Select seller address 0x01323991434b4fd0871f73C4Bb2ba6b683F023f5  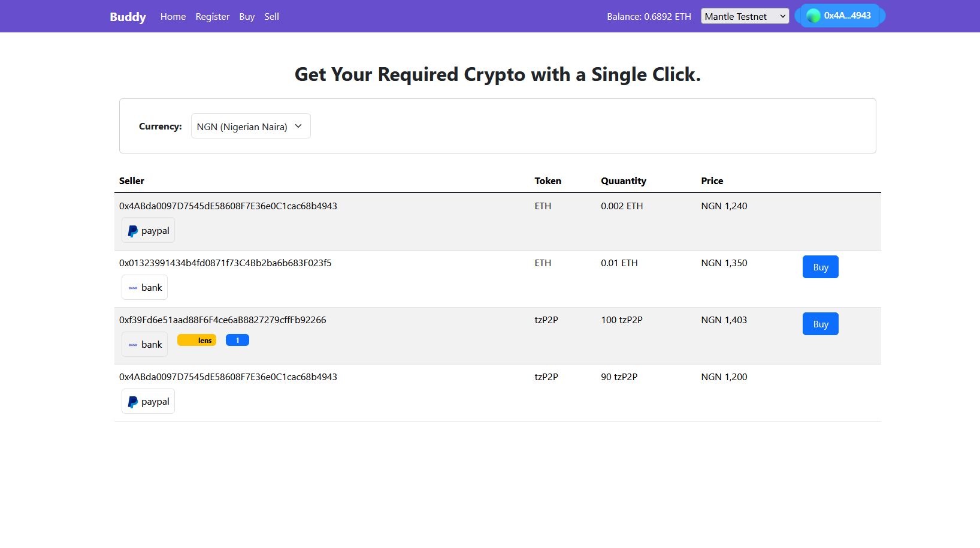click(x=225, y=263)
